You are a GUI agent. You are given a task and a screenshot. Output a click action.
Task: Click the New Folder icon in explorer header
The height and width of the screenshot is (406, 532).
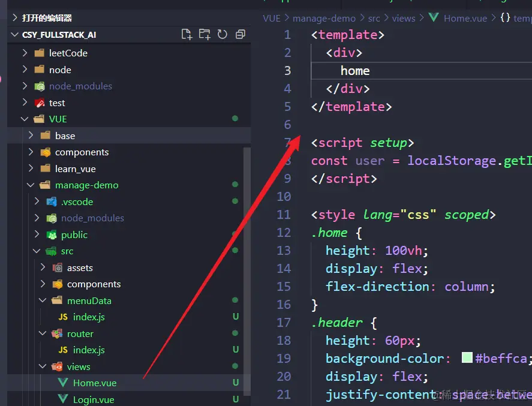point(205,34)
